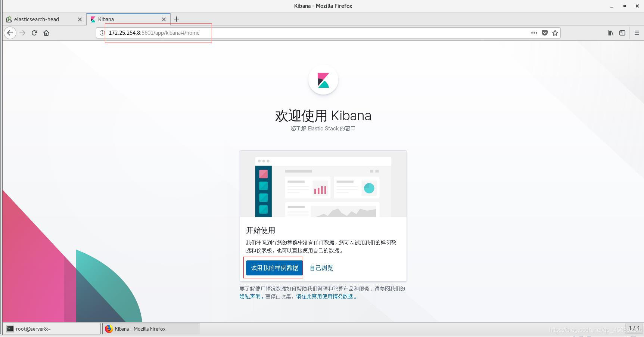Select Kibana - Mozilla Firefox taskbar entry
The width and height of the screenshot is (644, 337).
pos(151,329)
